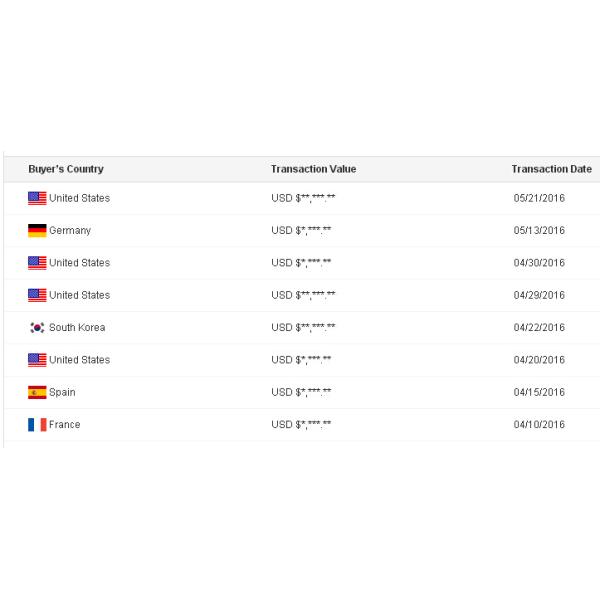Click the Transaction Value column header
Image resolution: width=600 pixels, height=600 pixels.
(x=313, y=169)
